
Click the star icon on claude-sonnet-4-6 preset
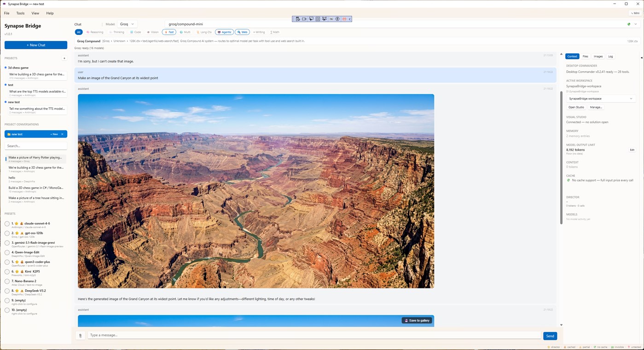(x=17, y=224)
